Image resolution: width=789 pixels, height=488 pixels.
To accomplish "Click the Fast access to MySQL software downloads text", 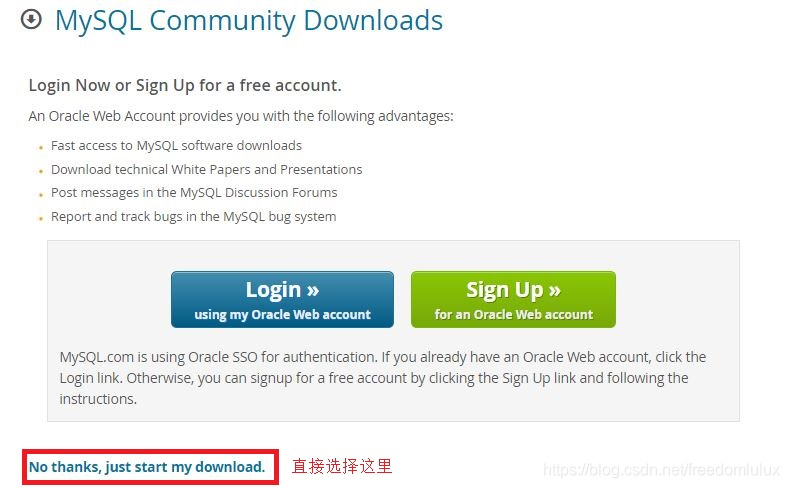I will [176, 146].
